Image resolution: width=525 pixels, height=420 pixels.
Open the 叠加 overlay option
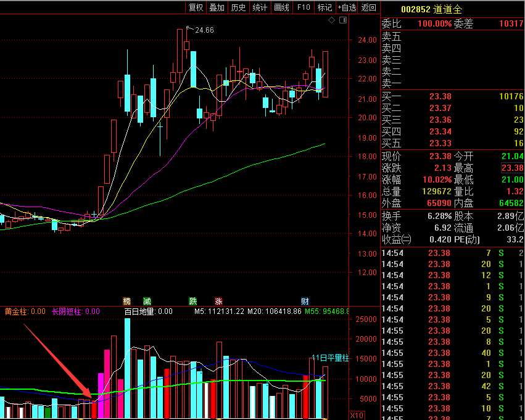pos(217,7)
